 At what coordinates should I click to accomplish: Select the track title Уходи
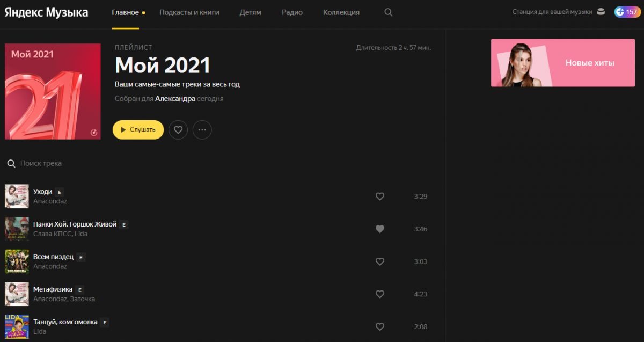[x=42, y=192]
